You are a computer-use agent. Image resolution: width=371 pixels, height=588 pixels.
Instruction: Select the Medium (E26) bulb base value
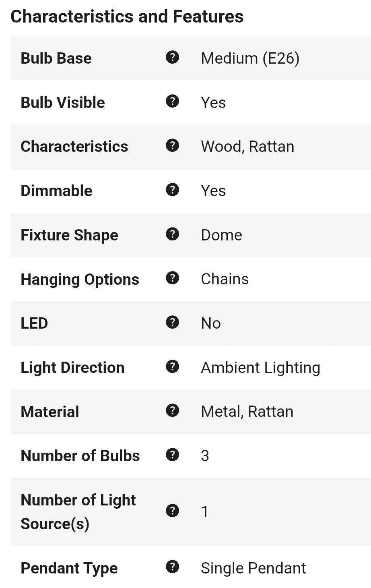tap(250, 58)
